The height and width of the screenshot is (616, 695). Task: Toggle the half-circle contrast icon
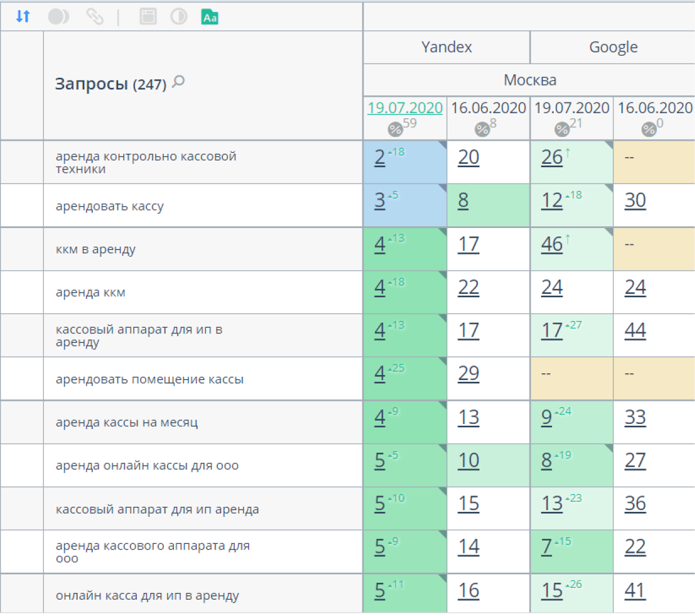click(x=179, y=16)
